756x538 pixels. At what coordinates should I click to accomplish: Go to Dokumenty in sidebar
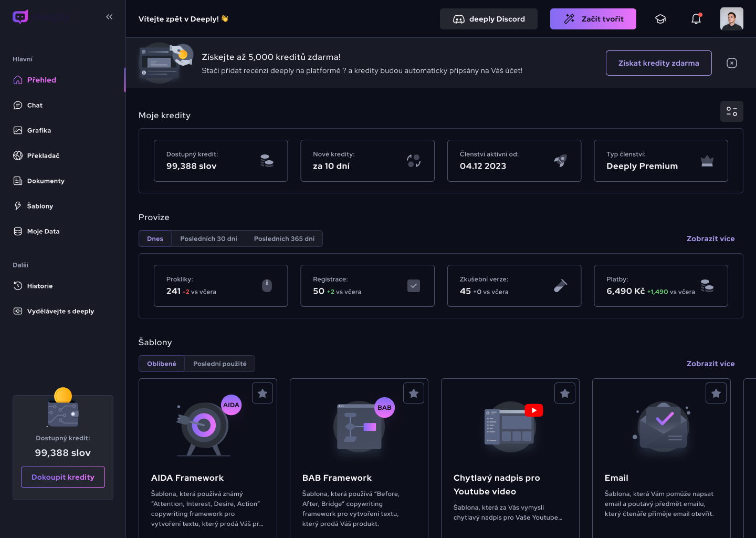46,181
